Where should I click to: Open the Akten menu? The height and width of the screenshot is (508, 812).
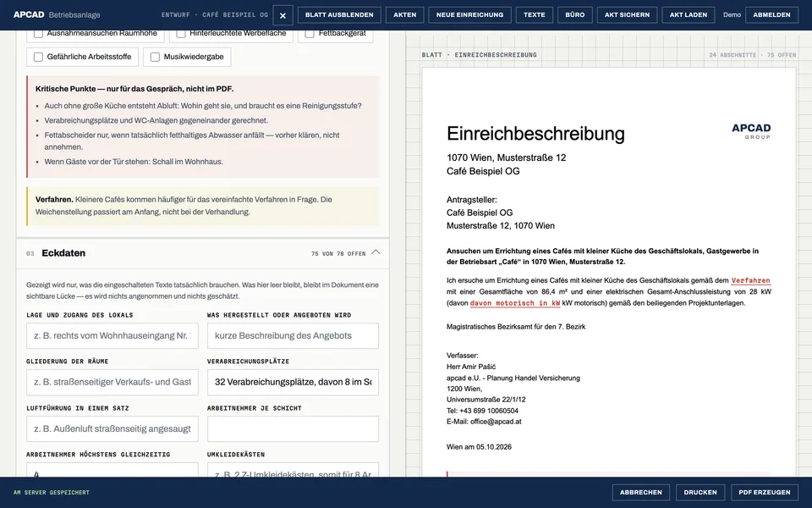coord(404,15)
